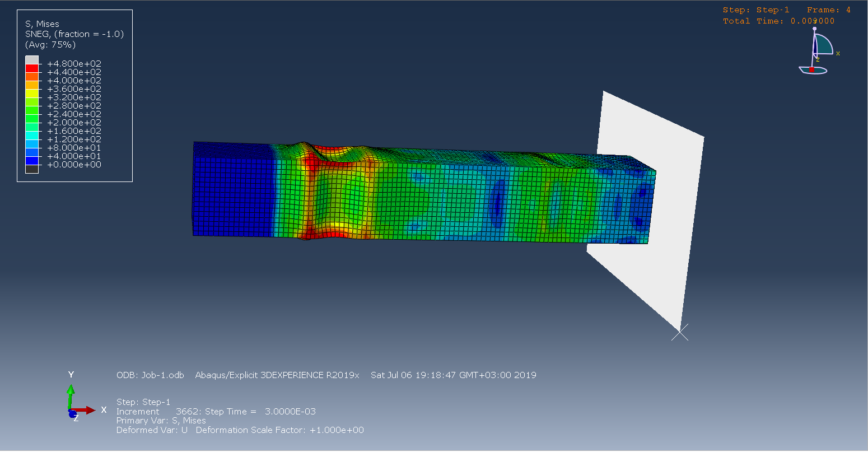The image size is (868, 452).
Task: Click the legend value +4.000e+02
Action: 74,81
